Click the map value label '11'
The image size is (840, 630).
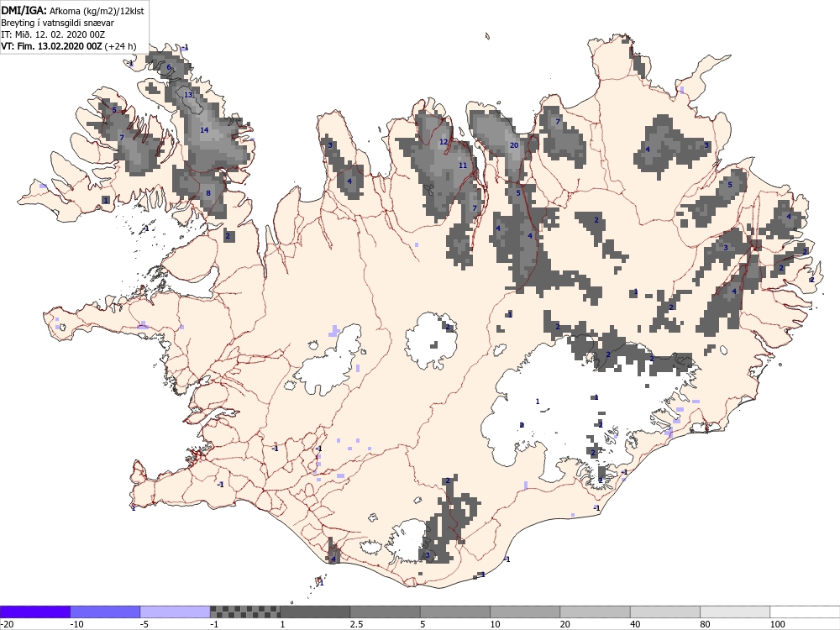[463, 165]
